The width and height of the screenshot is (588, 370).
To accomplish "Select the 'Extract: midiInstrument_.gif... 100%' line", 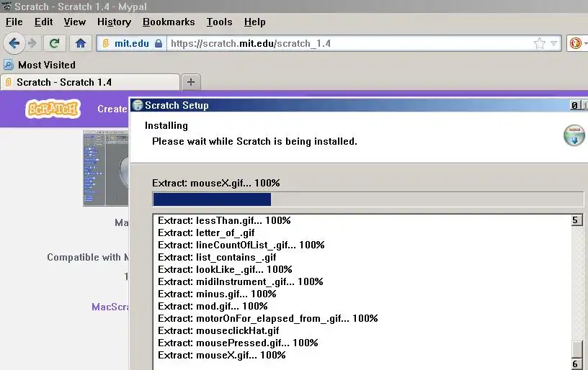I will click(241, 281).
